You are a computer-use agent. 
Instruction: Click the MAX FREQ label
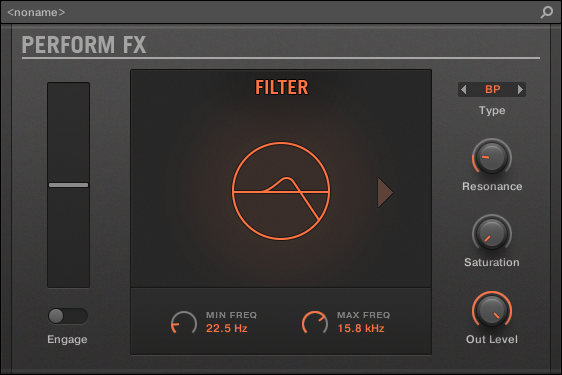[363, 315]
